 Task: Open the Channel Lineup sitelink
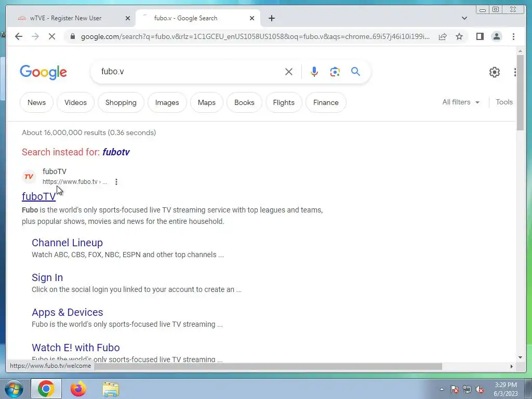tap(67, 243)
